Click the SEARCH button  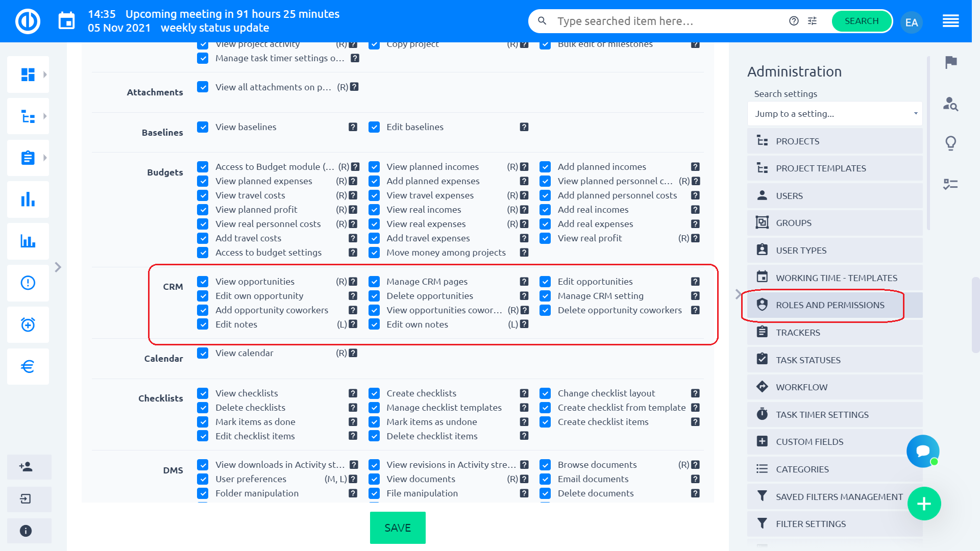[862, 21]
